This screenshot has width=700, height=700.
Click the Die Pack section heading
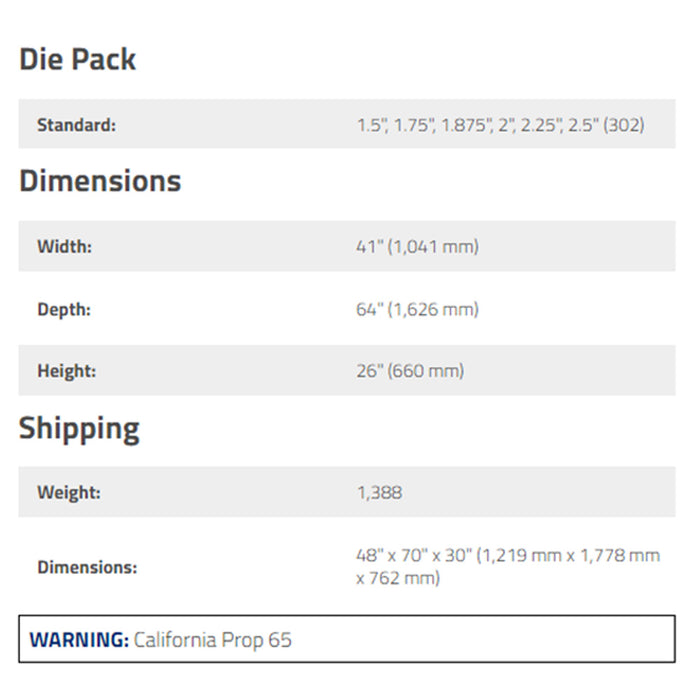click(x=77, y=59)
